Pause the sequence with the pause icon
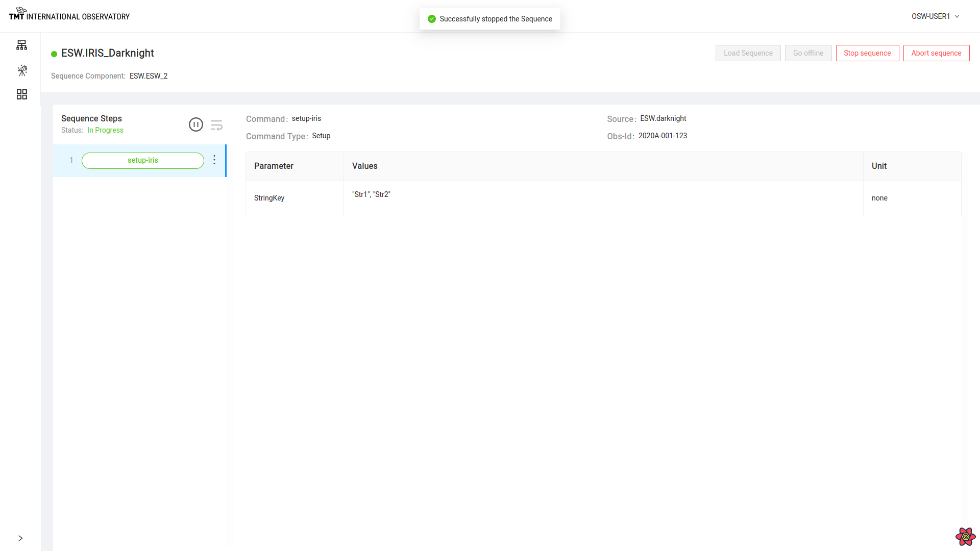 pyautogui.click(x=196, y=124)
